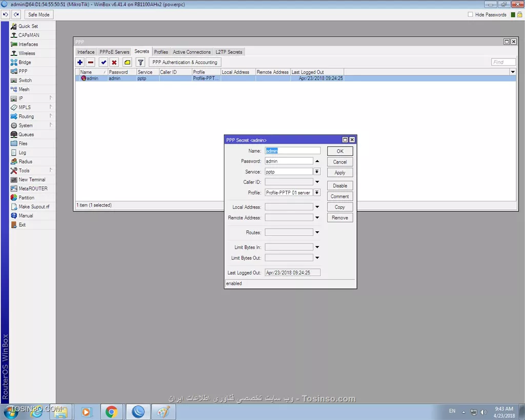Click the Remove button in the dialog
This screenshot has height=420, width=525.
click(x=340, y=218)
